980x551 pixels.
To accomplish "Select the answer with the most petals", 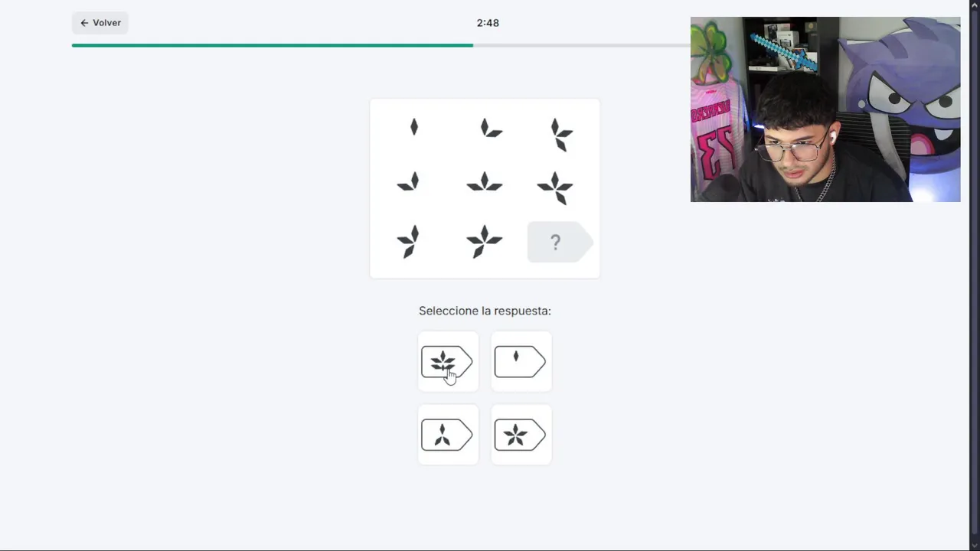I will [448, 361].
